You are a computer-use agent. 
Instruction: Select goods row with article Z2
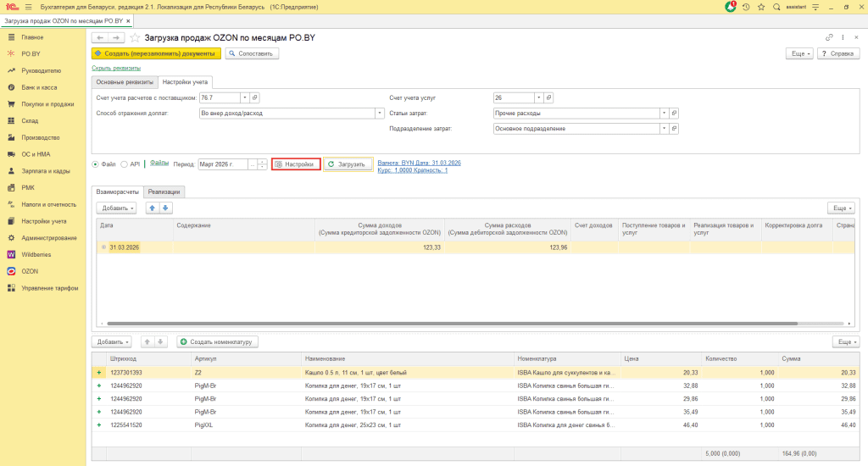tap(475, 373)
